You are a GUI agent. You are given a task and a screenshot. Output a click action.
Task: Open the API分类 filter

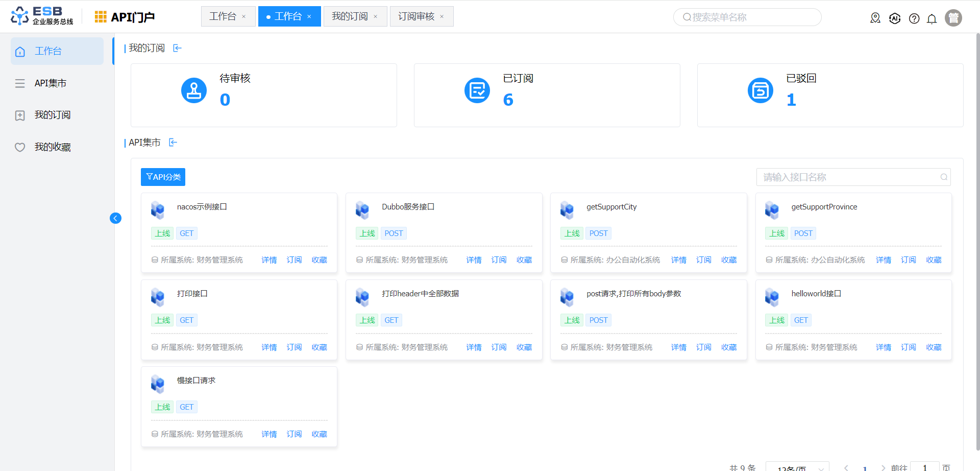coord(163,177)
